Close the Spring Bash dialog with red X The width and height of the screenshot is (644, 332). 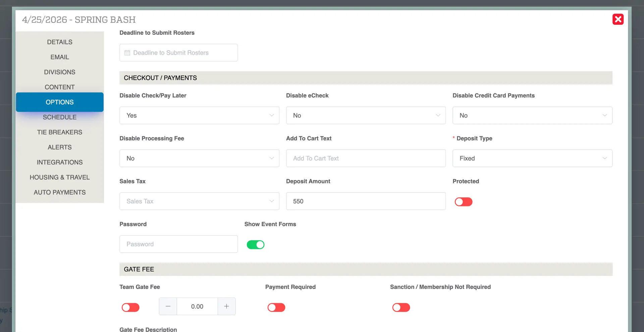point(618,19)
